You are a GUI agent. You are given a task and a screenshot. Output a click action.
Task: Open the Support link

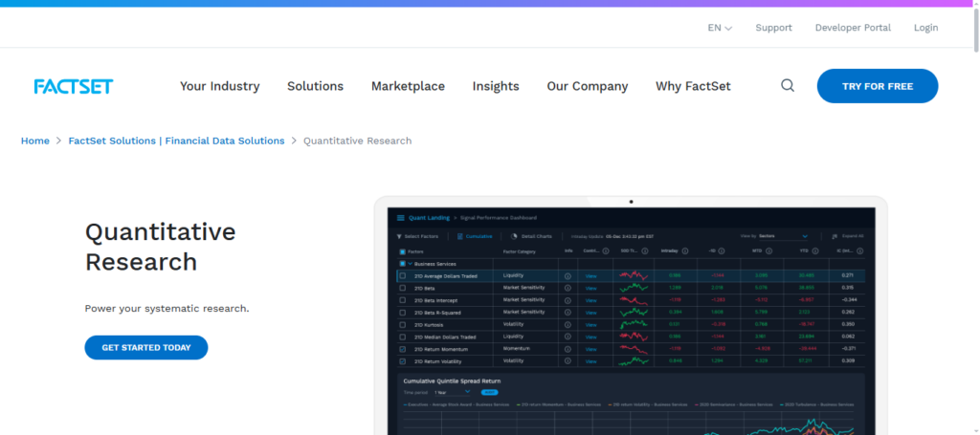click(x=773, y=28)
